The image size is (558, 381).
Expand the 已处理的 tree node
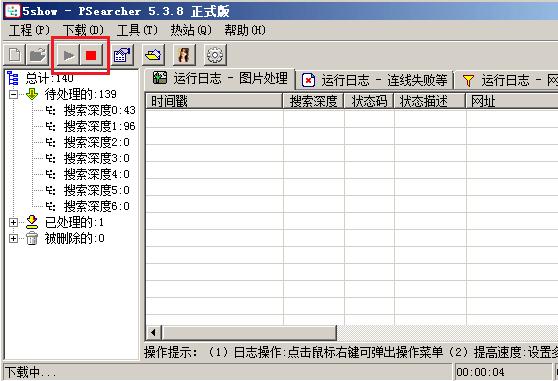[x=14, y=222]
